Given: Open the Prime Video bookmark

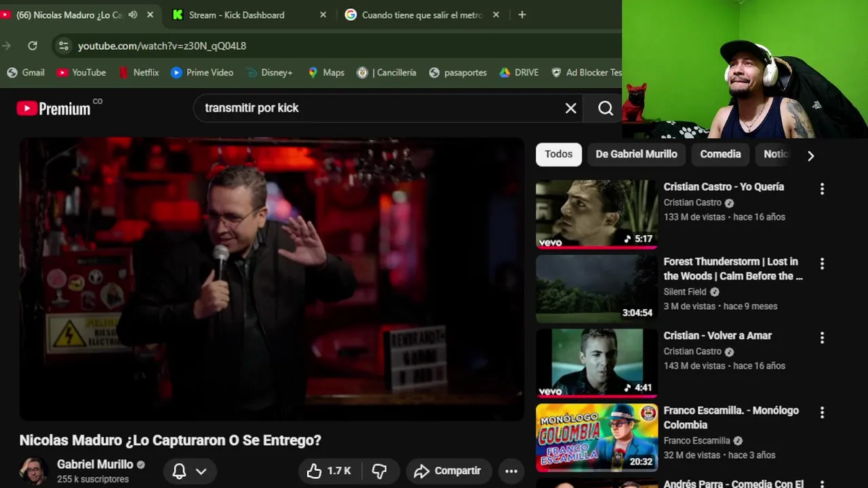Looking at the screenshot, I should pyautogui.click(x=202, y=73).
